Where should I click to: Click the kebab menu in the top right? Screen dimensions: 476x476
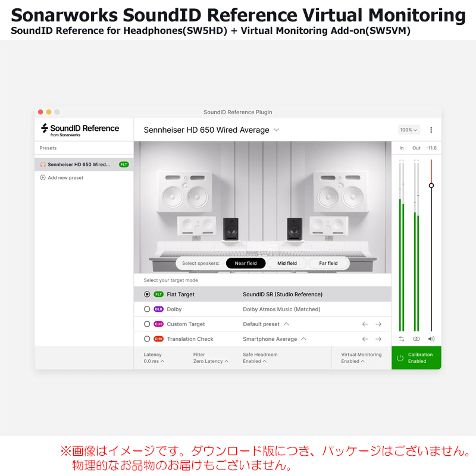pyautogui.click(x=431, y=130)
